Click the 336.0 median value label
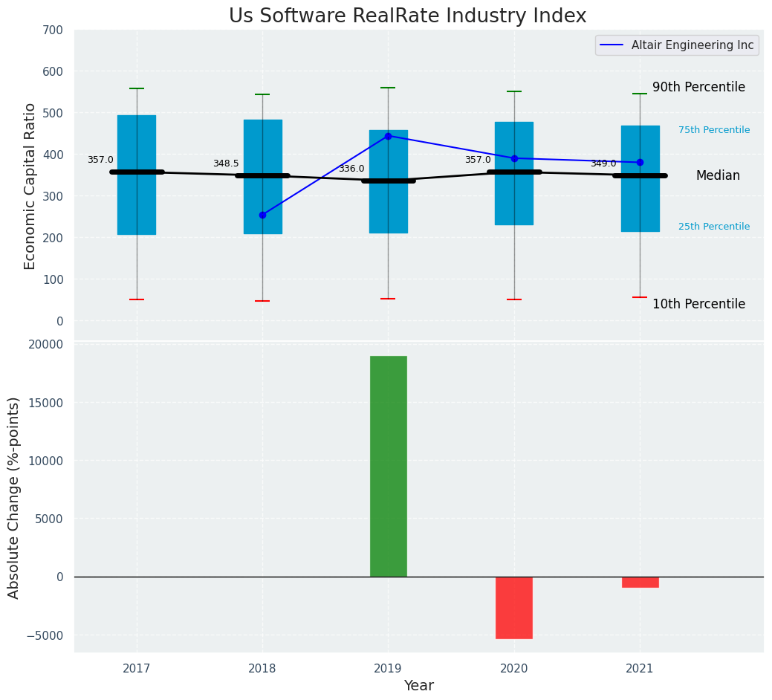Viewport: 772px width, 700px height. (351, 169)
